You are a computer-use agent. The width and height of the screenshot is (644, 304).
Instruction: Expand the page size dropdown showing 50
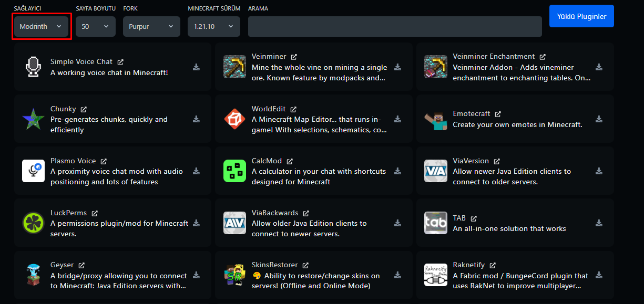coord(95,26)
